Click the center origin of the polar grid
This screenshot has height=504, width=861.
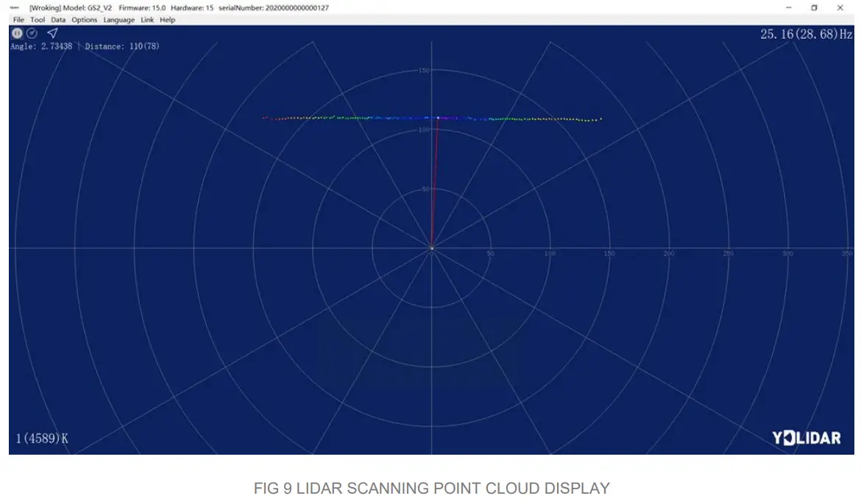point(432,249)
